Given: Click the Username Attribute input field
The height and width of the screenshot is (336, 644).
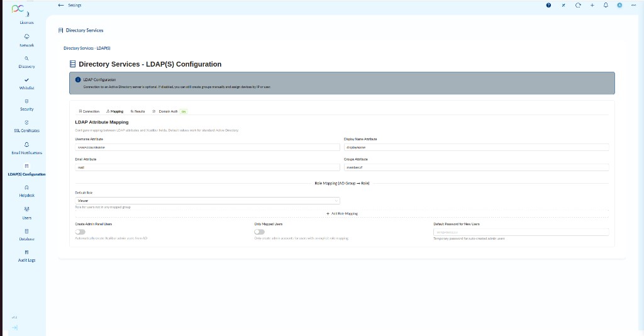Looking at the screenshot, I should click(x=208, y=147).
